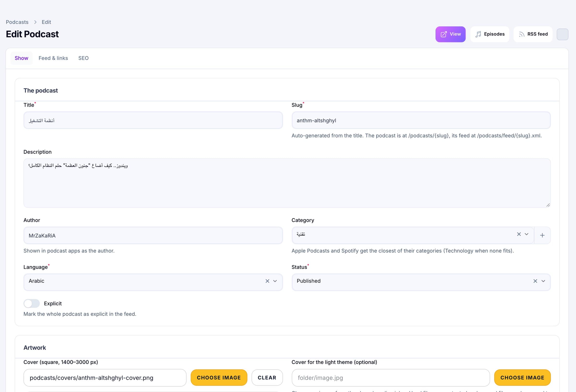Click the Edit breadcrumb item
Image resolution: width=576 pixels, height=392 pixels.
click(x=46, y=22)
